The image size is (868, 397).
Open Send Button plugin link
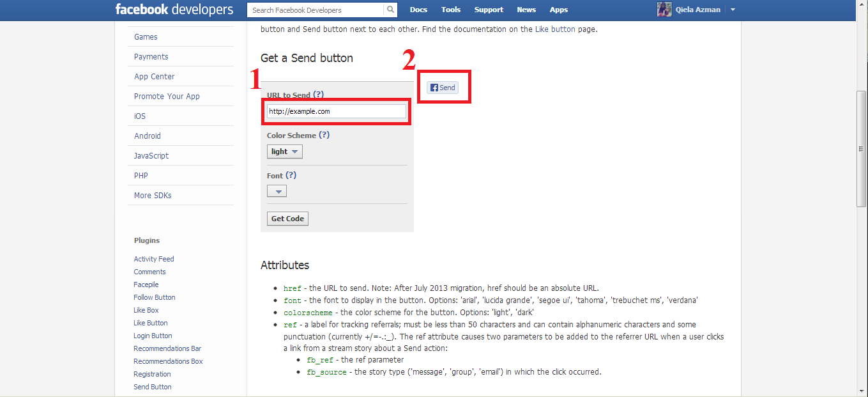click(153, 387)
